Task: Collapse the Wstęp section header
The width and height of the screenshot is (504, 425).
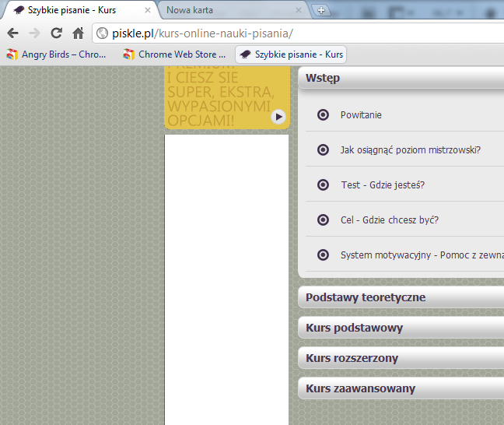Action: click(x=401, y=78)
